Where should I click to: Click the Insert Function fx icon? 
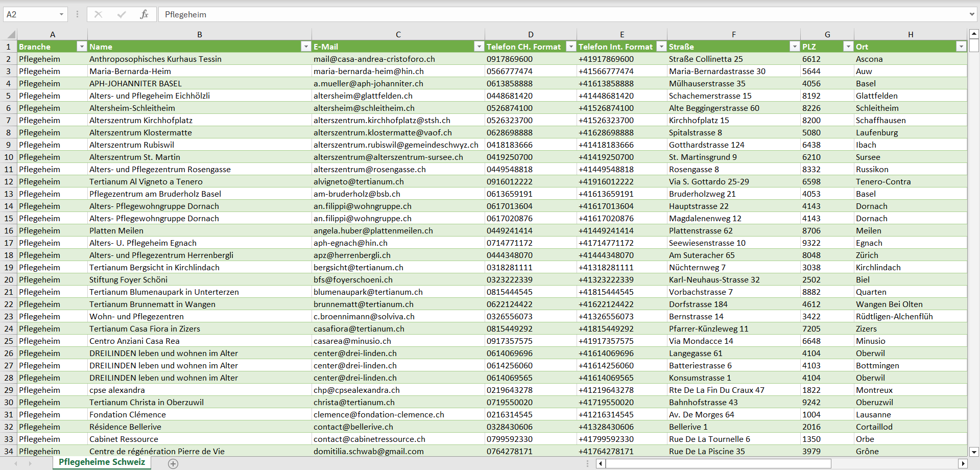pyautogui.click(x=144, y=14)
